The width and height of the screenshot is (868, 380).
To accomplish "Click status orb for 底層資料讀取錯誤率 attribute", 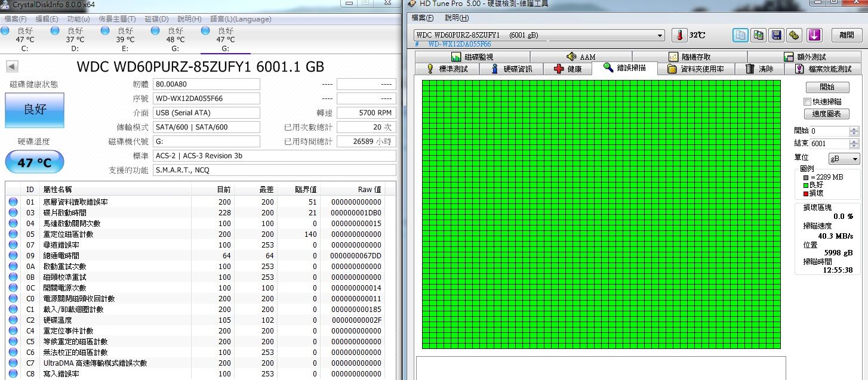I will pyautogui.click(x=13, y=202).
